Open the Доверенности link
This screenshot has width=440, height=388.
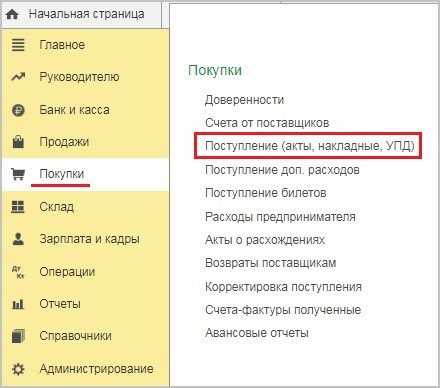pos(244,100)
